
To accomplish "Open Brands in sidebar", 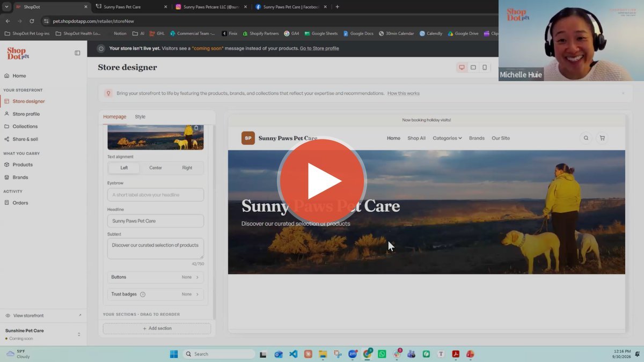I will point(20,178).
